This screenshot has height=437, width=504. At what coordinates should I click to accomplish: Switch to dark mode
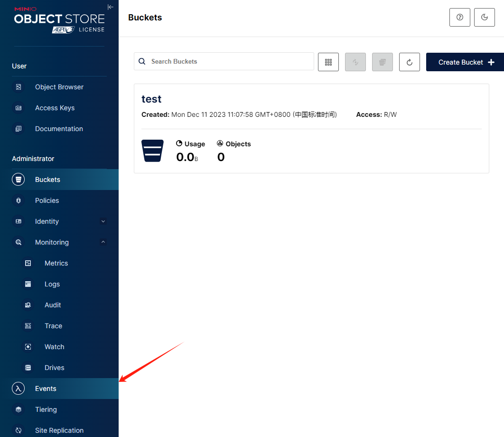pyautogui.click(x=484, y=17)
